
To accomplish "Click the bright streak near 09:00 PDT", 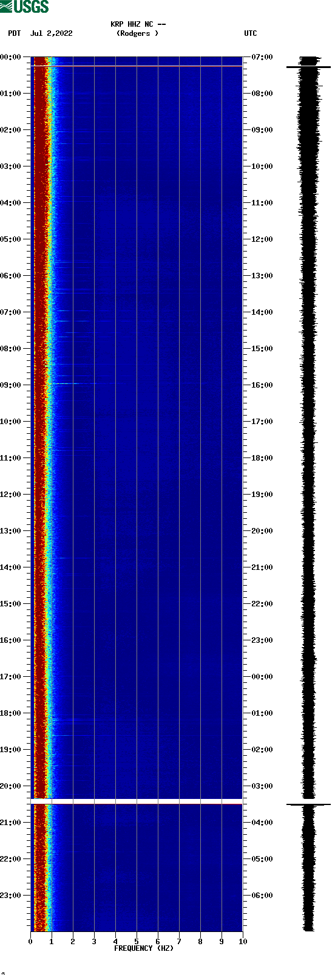I will click(x=74, y=383).
